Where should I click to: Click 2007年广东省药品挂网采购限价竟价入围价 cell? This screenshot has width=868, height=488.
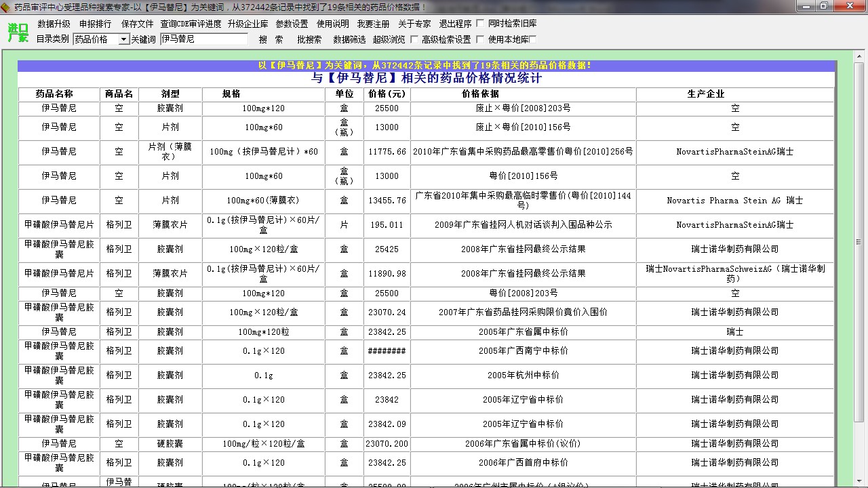pos(523,312)
